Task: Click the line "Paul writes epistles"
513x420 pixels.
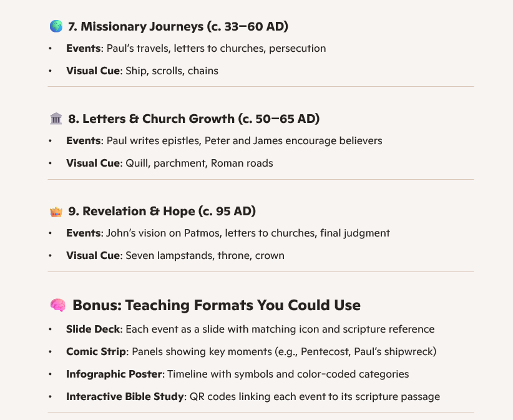Action: 244,140
